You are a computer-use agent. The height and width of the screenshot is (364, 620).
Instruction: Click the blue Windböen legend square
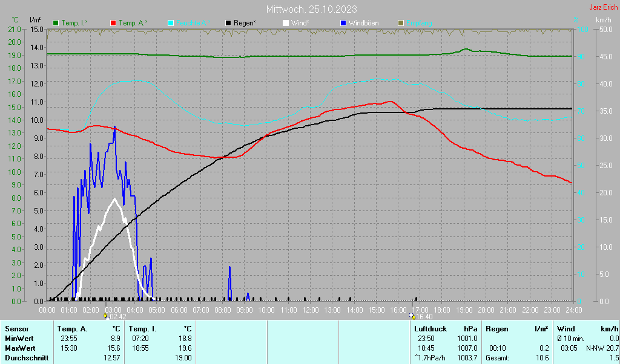[343, 23]
